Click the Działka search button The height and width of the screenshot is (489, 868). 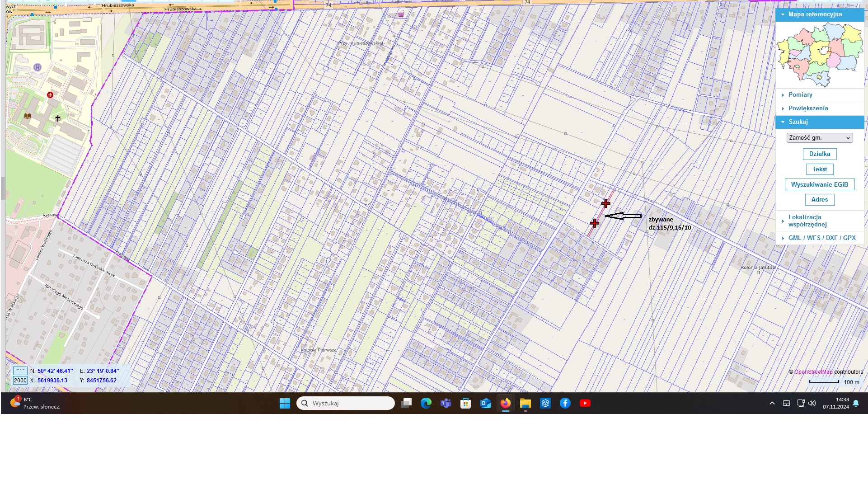(819, 154)
